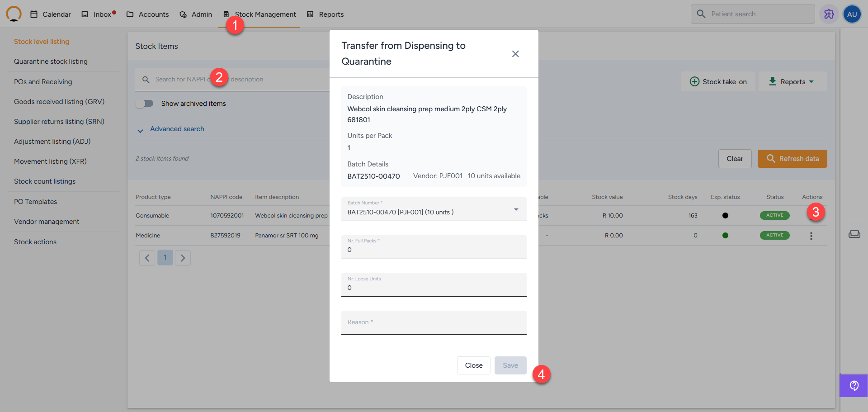Click the Stock take-on button
This screenshot has width=868, height=412.
(718, 82)
